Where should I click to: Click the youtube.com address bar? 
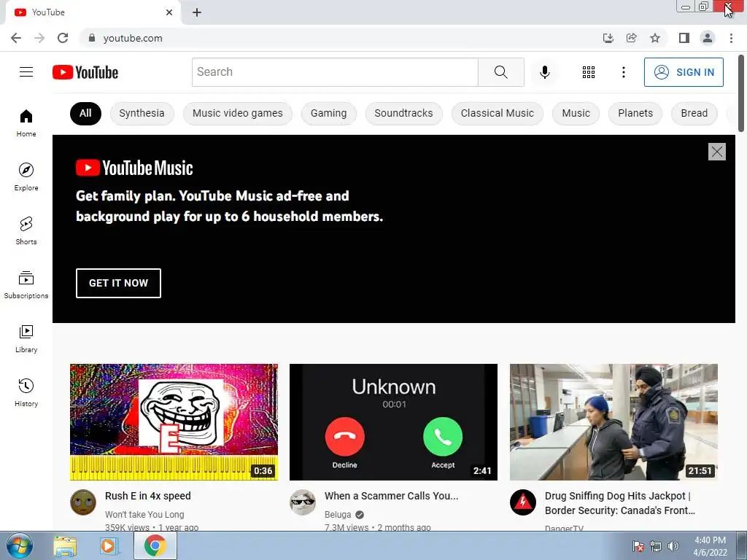pos(133,38)
